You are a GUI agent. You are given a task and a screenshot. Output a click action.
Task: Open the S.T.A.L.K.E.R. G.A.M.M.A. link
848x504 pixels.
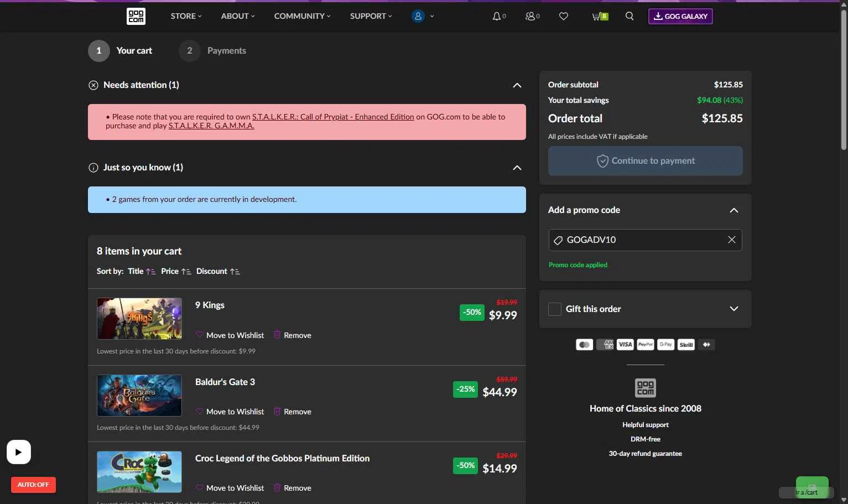click(211, 126)
